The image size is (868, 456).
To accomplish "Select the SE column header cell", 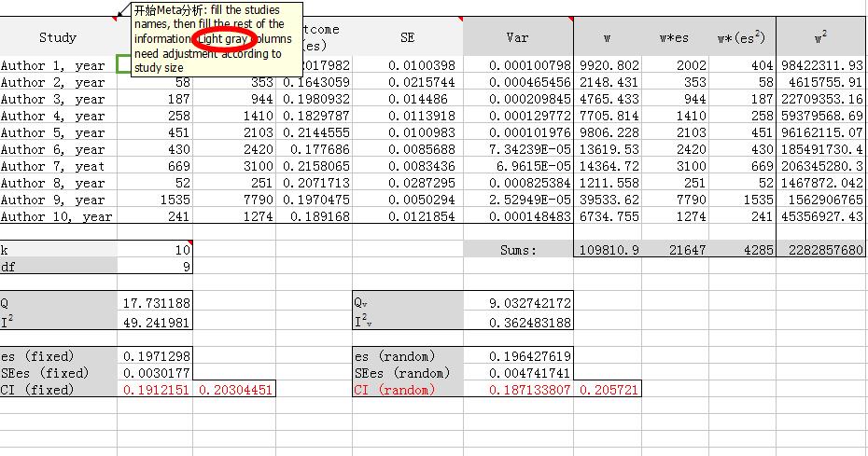I will tap(408, 37).
